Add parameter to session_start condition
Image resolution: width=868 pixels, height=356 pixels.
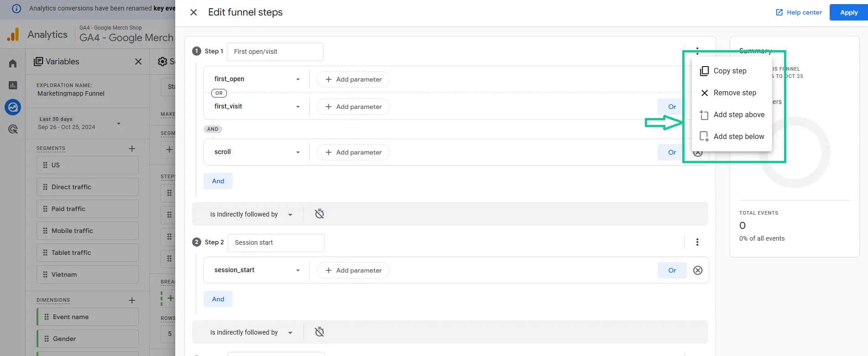point(353,270)
